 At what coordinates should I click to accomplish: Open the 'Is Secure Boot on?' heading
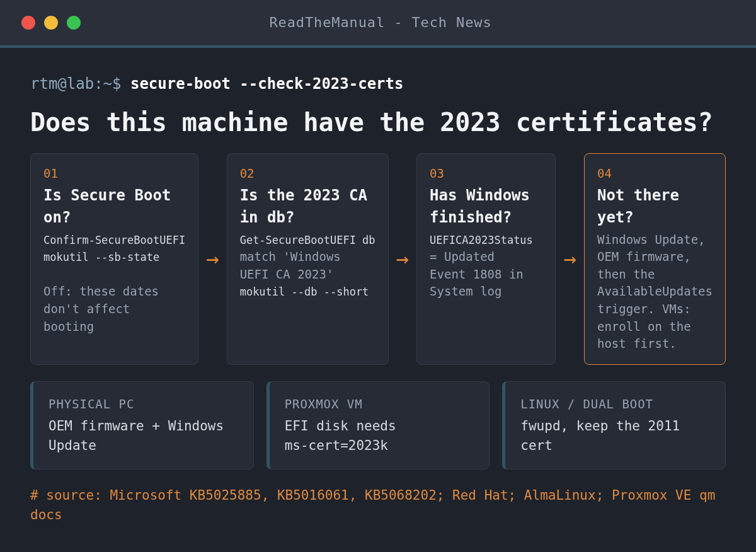[x=107, y=206]
